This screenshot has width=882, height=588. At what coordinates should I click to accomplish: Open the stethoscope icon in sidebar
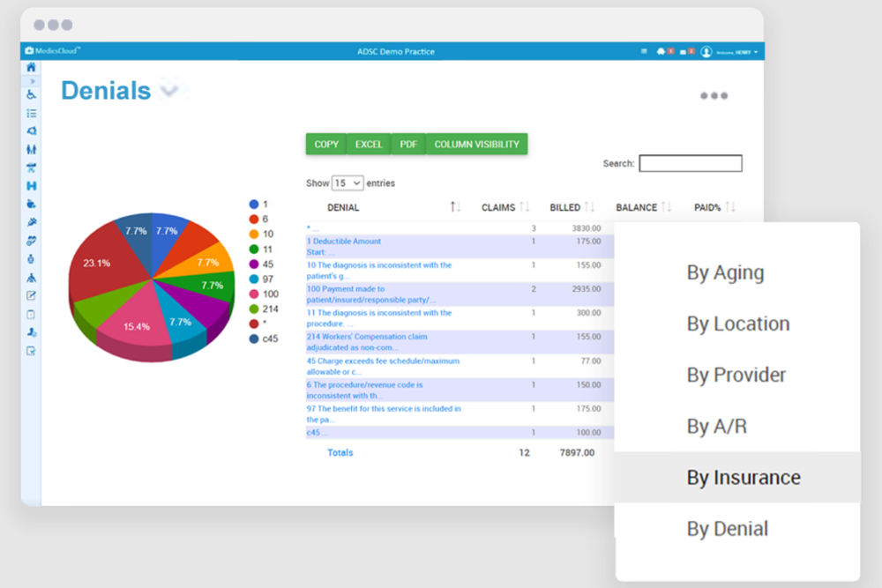tap(32, 241)
